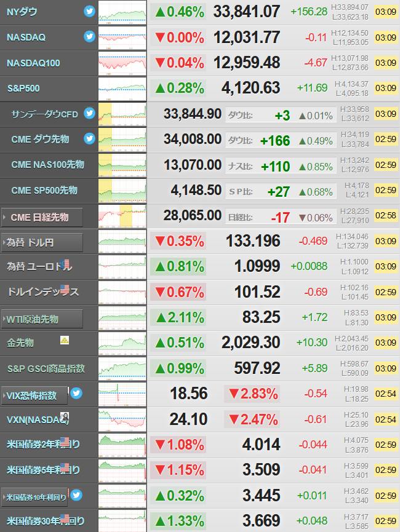The image size is (400, 532).
Task: Click the 日経先物 price 28,065.00
Action: 193,215
